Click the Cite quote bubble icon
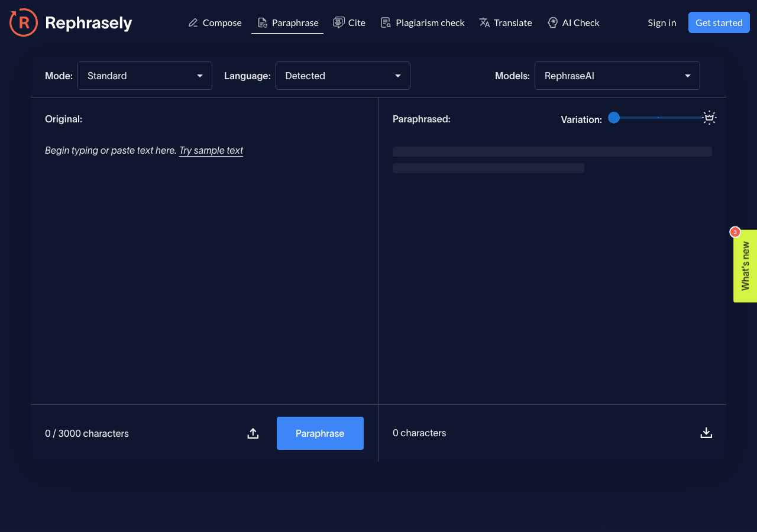 (x=339, y=22)
